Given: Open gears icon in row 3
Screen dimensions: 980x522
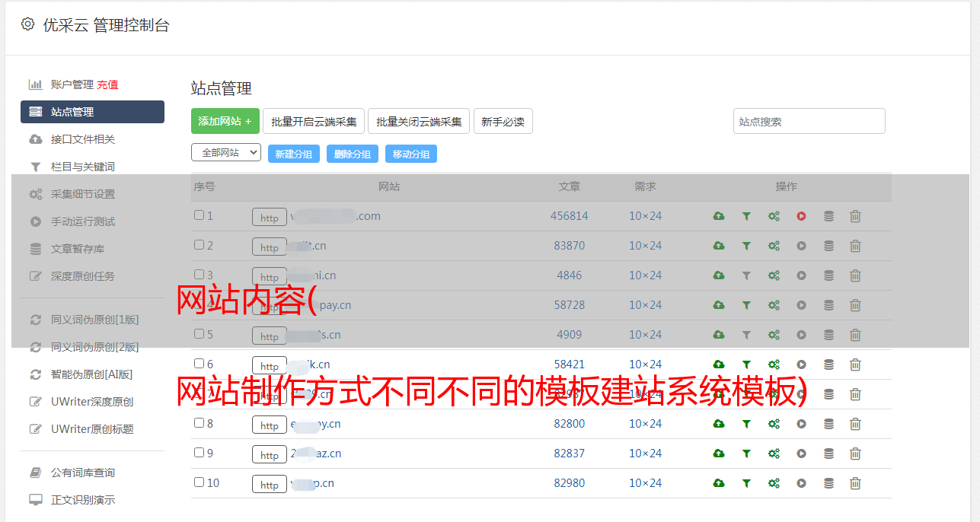Looking at the screenshot, I should 774,275.
